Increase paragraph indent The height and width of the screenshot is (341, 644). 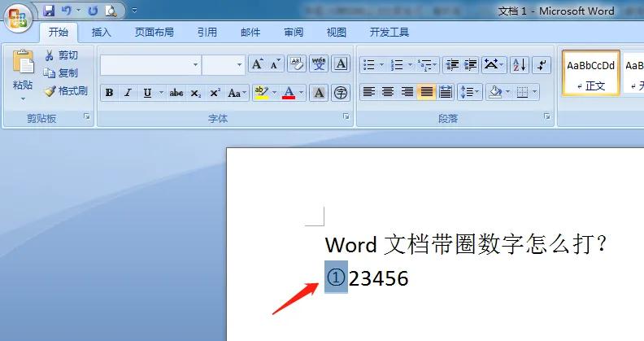470,64
